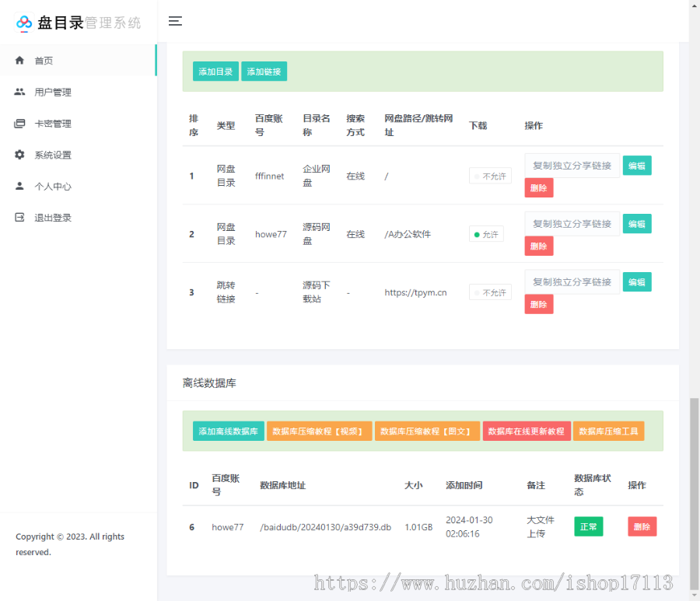Click the 2024-01-30 02:06:16 timestamp
The height and width of the screenshot is (601, 700).
469,527
